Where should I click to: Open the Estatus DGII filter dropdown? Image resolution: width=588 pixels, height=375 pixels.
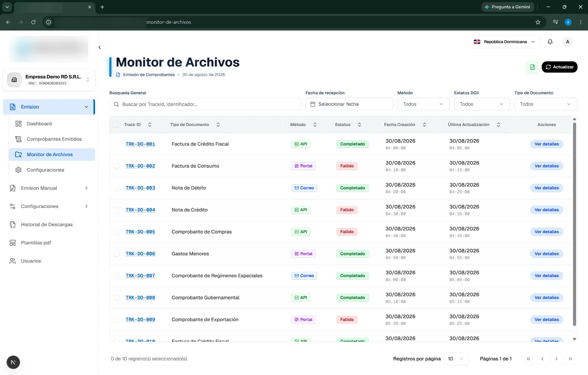click(x=482, y=104)
